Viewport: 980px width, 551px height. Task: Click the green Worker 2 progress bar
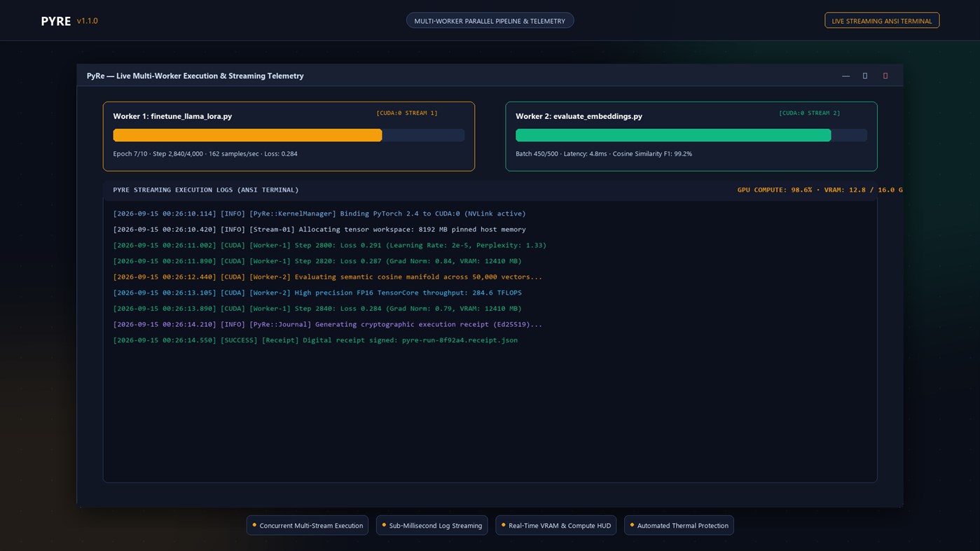tap(691, 135)
